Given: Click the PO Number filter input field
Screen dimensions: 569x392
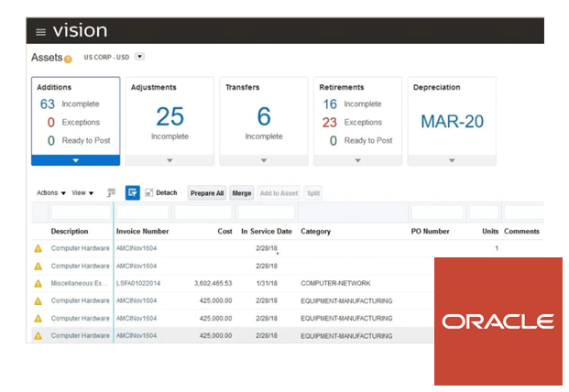Looking at the screenshot, I should pos(437,212).
